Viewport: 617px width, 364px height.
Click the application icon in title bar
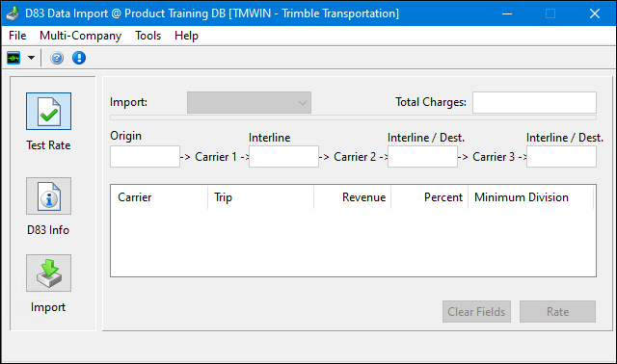[13, 13]
